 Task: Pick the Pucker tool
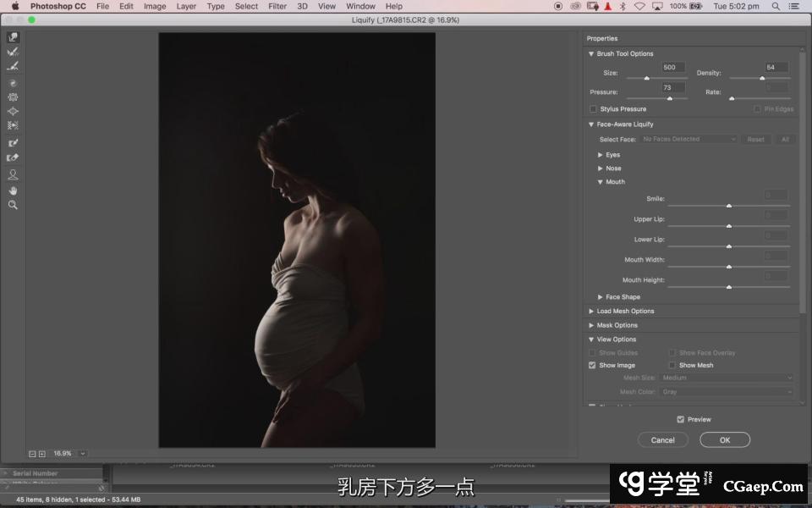tap(13, 97)
